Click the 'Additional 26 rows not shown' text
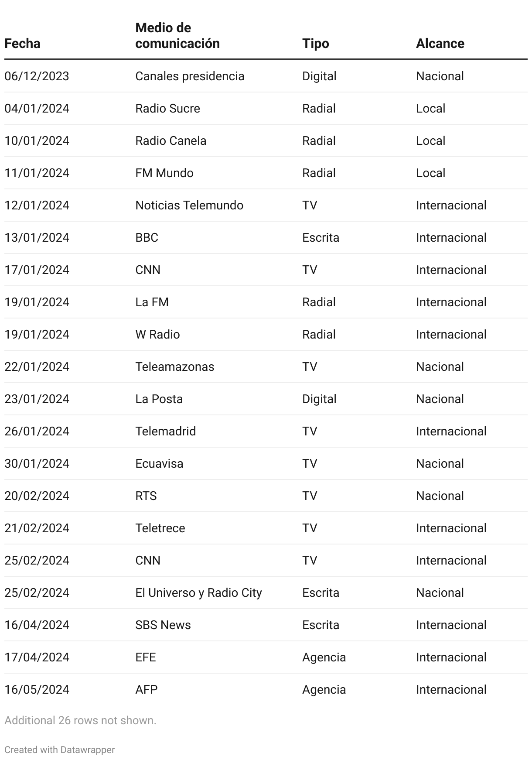532x760 pixels. 80,720
